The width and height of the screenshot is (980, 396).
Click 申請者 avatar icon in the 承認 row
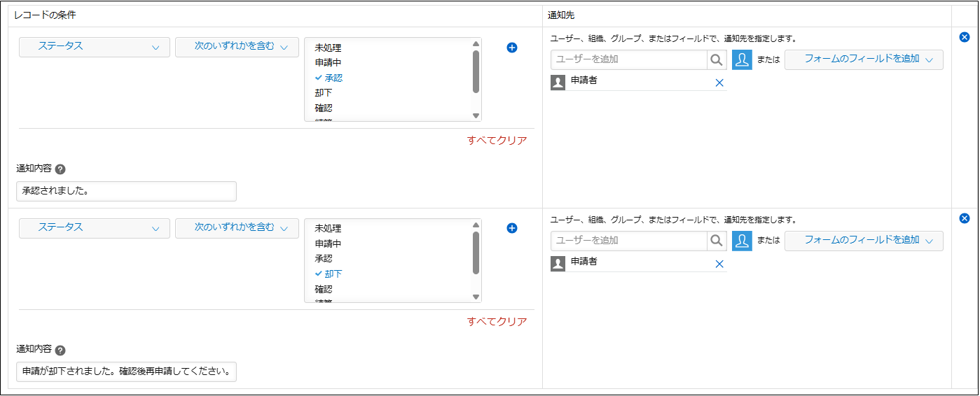click(558, 83)
